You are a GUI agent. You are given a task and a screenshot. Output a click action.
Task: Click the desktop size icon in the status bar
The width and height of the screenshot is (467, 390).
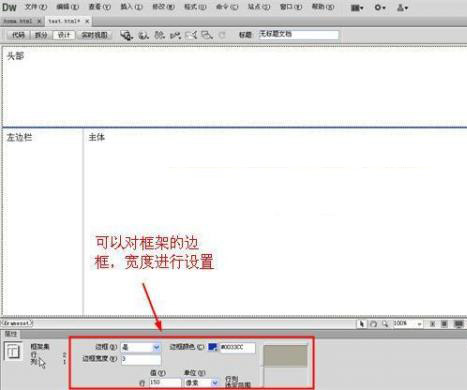click(x=459, y=324)
